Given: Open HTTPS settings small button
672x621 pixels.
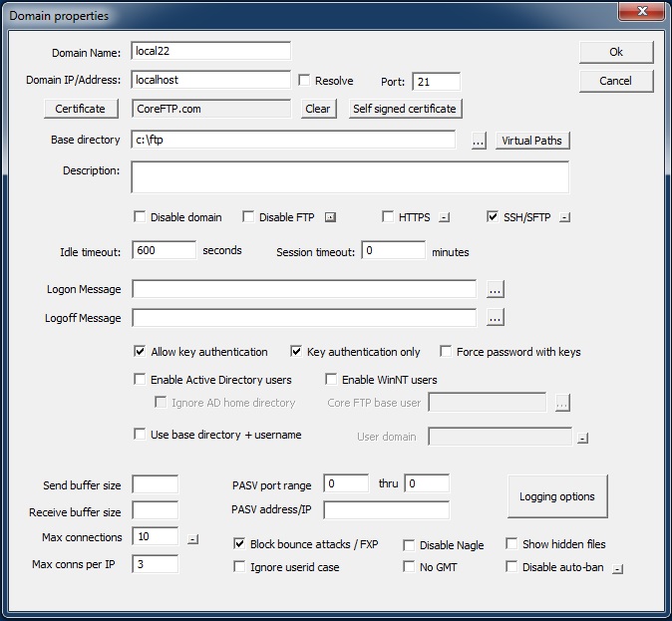Looking at the screenshot, I should pos(445,217).
